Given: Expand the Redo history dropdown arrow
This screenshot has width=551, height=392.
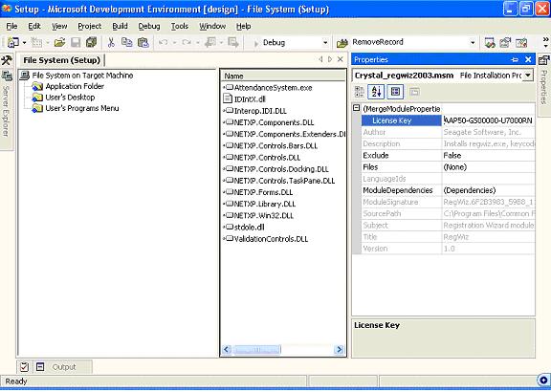Looking at the screenshot, I should coord(197,43).
